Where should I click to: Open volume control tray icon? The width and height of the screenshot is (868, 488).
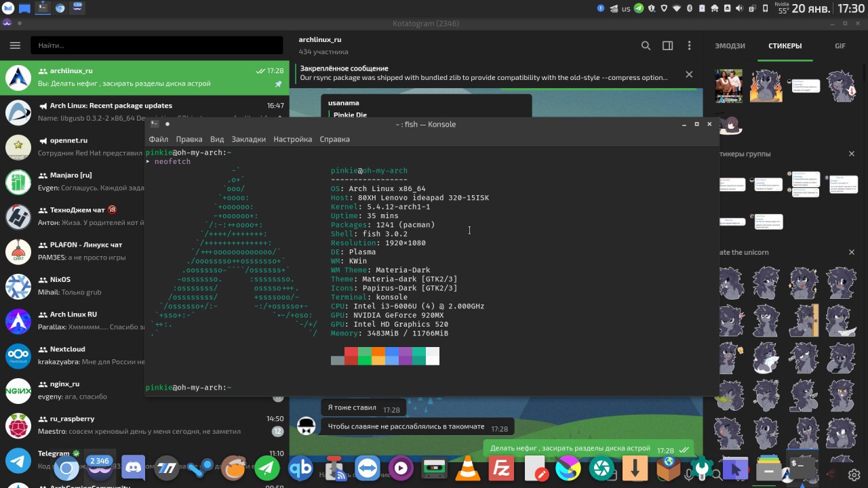point(740,8)
